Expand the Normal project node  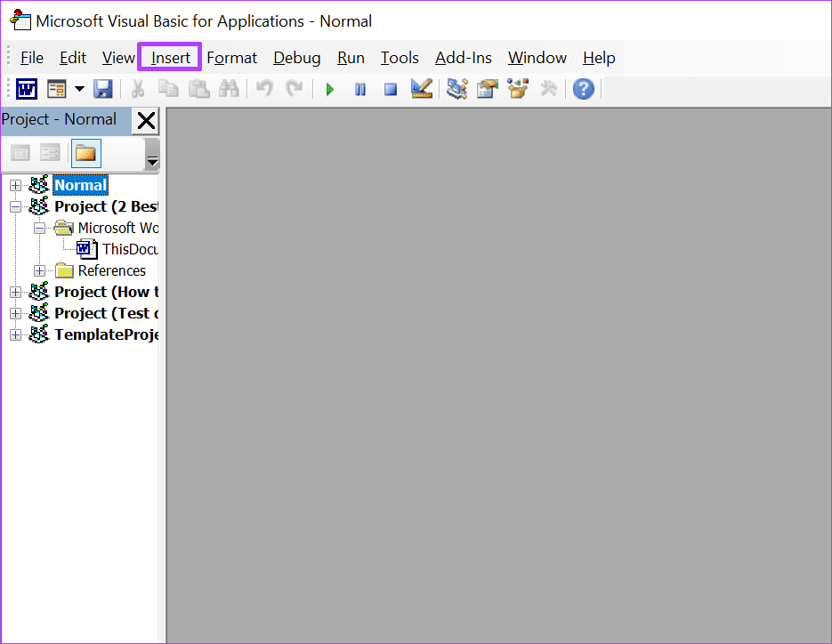point(15,186)
